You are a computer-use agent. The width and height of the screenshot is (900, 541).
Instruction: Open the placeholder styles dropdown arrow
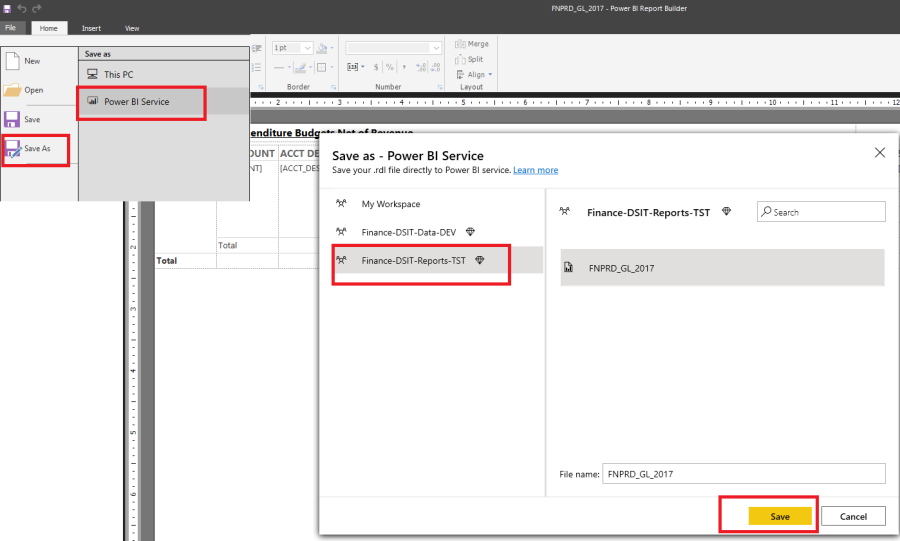pyautogui.click(x=363, y=67)
